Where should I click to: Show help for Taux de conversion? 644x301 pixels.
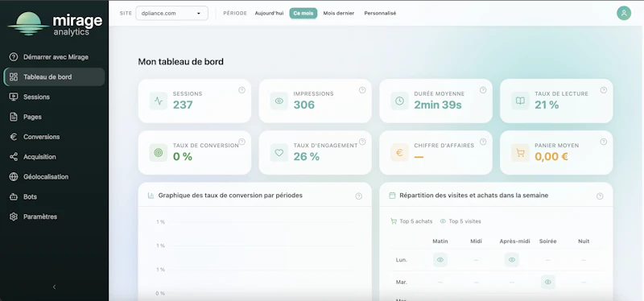pos(242,142)
